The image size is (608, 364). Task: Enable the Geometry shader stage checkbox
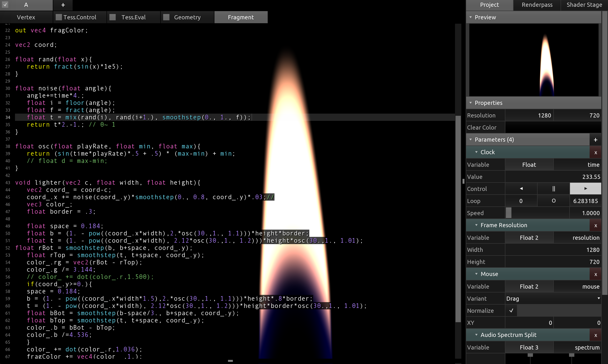tap(166, 17)
